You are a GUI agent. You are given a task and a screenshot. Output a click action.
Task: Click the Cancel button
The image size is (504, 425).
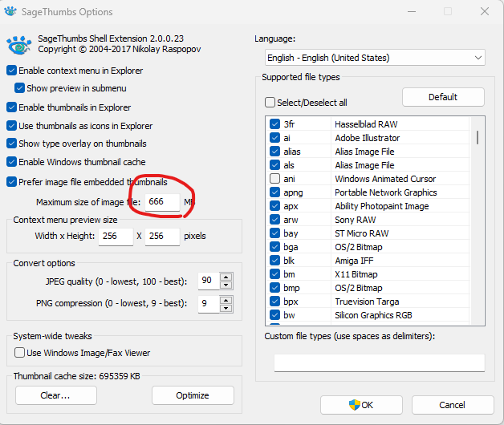[x=452, y=405]
